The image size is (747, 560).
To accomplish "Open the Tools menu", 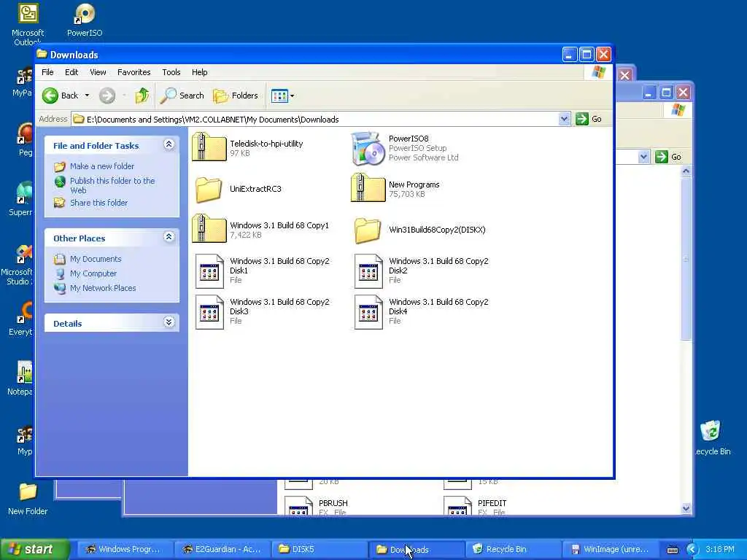I will [171, 72].
